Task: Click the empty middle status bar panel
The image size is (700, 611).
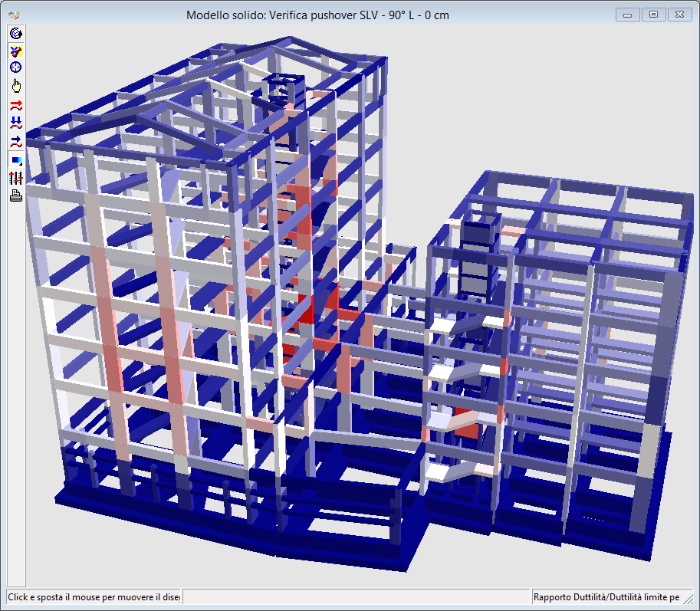Action: [x=357, y=596]
